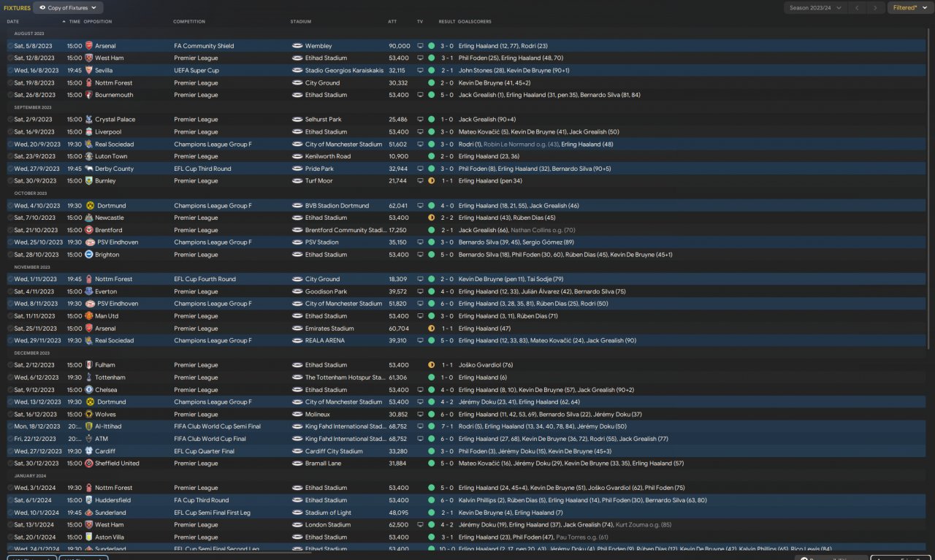This screenshot has height=560, width=935.
Task: Click the Crystal Palace club crest
Action: click(x=89, y=120)
